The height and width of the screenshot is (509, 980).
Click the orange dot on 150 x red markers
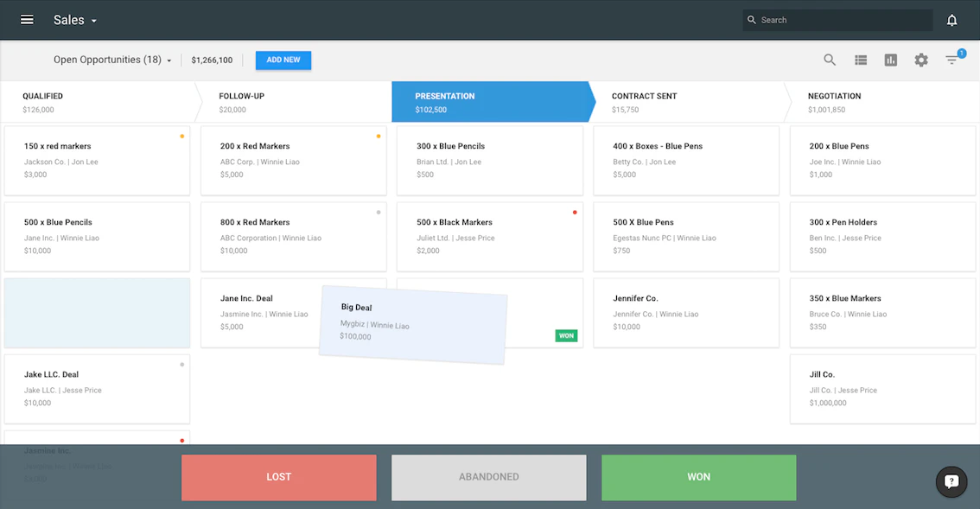click(x=181, y=137)
